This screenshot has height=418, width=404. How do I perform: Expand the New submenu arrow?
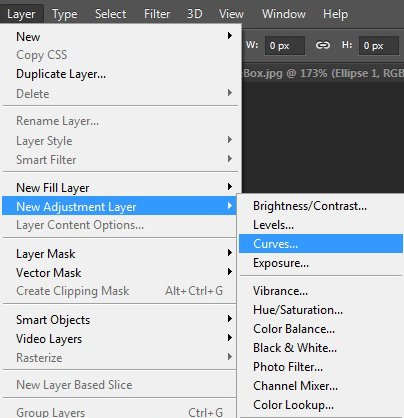(230, 35)
